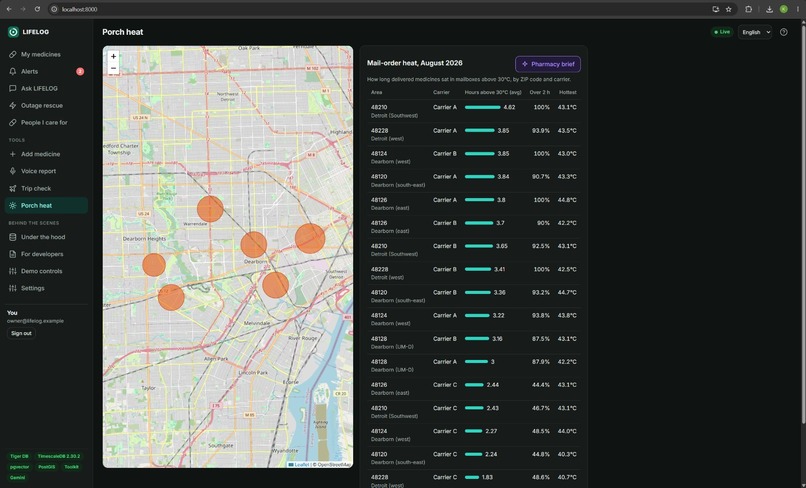This screenshot has width=806, height=488.
Task: Click the Trip check plane icon
Action: [13, 188]
